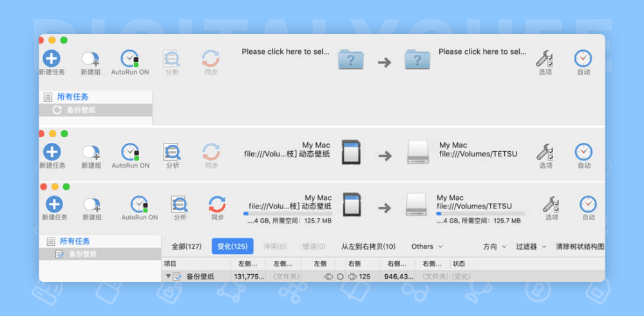
Task: Run 分析 analyze icon in middle window
Action: [x=172, y=152]
